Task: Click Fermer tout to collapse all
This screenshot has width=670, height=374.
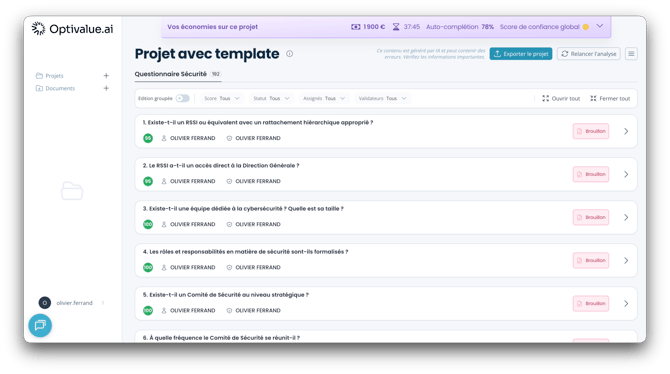Action: click(x=610, y=98)
